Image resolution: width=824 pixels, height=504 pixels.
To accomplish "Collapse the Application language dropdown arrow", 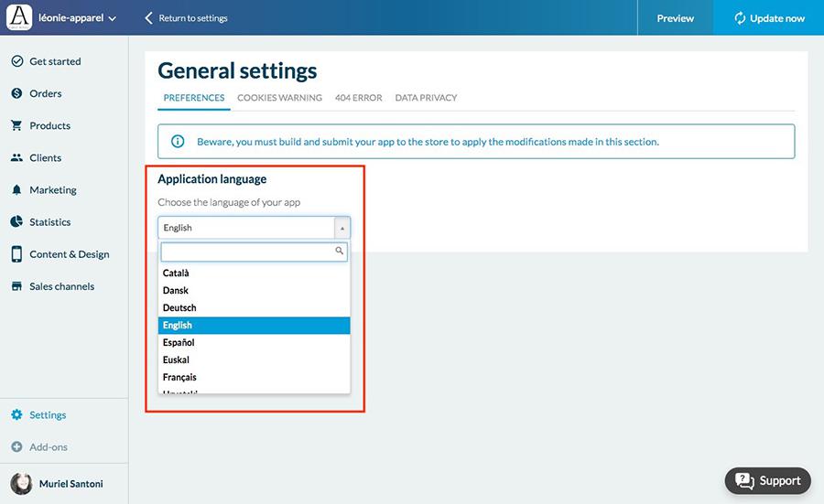I will 342,228.
